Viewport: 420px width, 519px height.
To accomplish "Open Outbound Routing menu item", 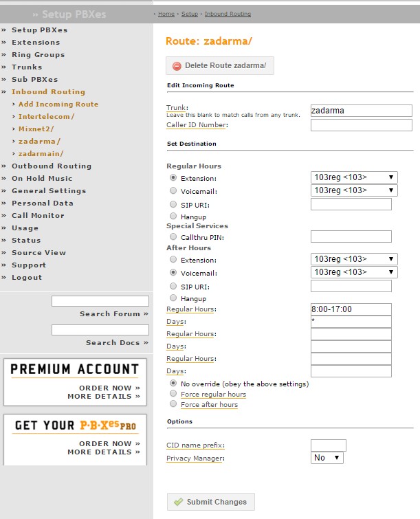I will click(51, 166).
